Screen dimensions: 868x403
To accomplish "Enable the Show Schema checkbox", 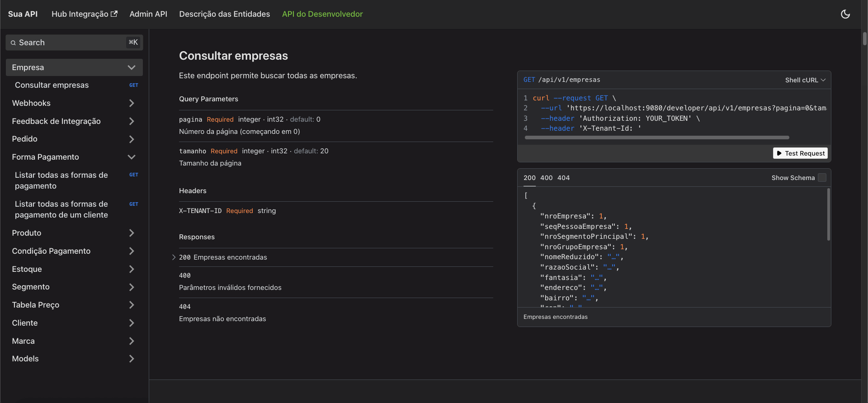I will [x=822, y=178].
